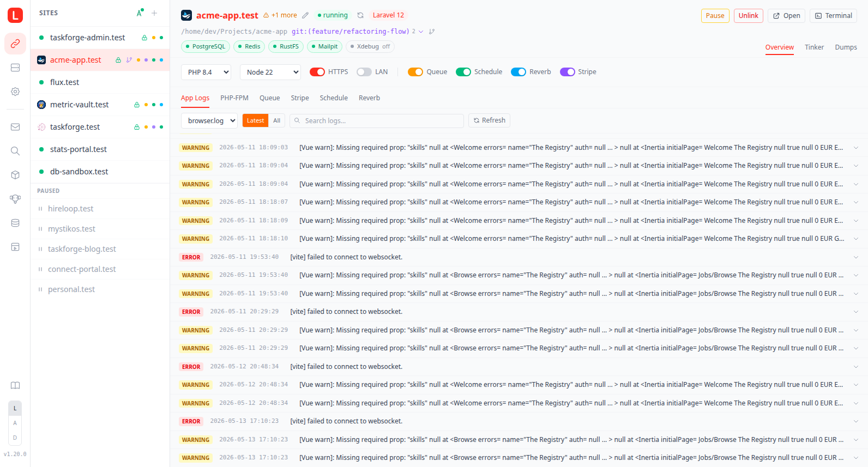Image resolution: width=868 pixels, height=467 pixels.
Task: Open the PostgreSQL elephant icon in sidebar
Action: tap(15, 199)
